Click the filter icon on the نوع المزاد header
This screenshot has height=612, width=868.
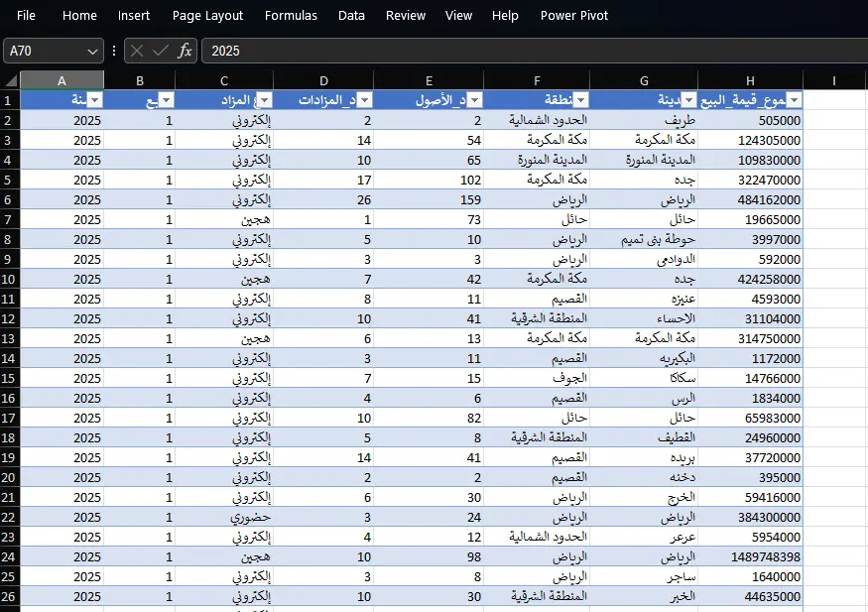(266, 99)
